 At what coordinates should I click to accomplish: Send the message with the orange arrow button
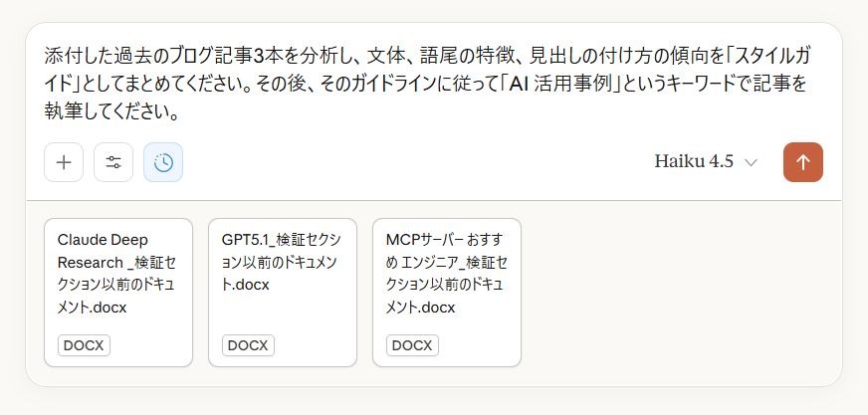click(x=802, y=162)
